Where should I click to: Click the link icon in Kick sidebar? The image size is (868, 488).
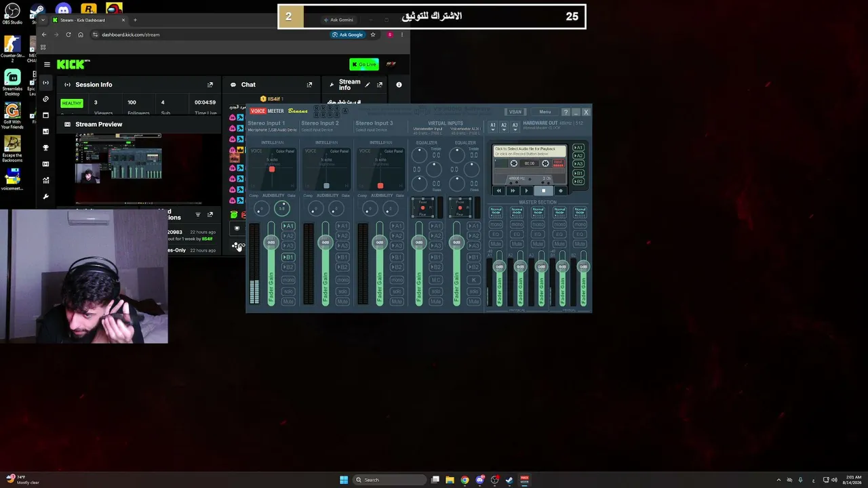[x=45, y=99]
